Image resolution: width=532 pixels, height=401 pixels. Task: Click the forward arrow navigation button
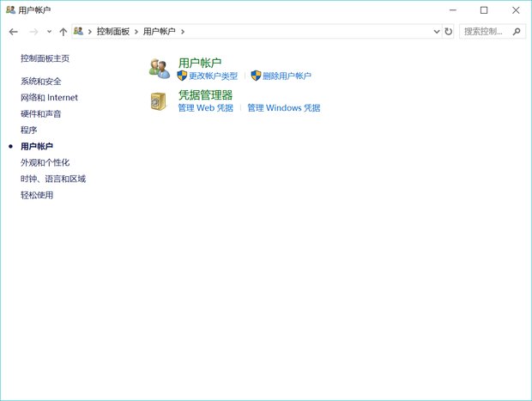(x=33, y=32)
